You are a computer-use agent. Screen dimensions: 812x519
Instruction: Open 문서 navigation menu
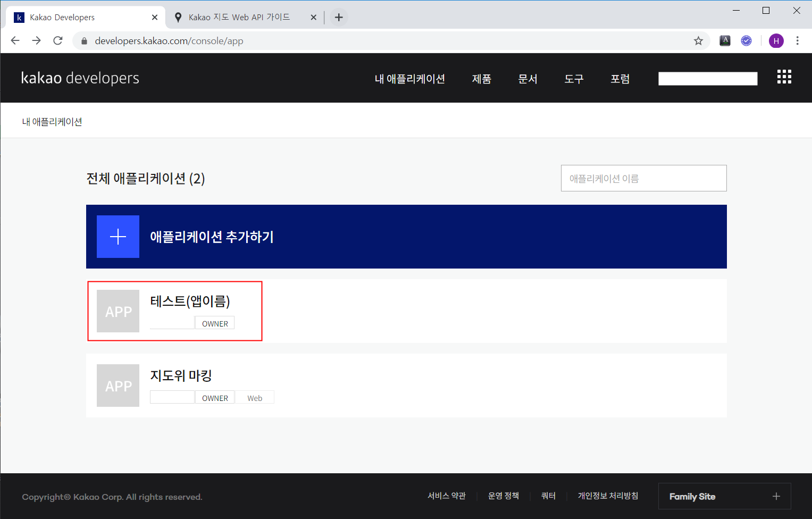(528, 79)
